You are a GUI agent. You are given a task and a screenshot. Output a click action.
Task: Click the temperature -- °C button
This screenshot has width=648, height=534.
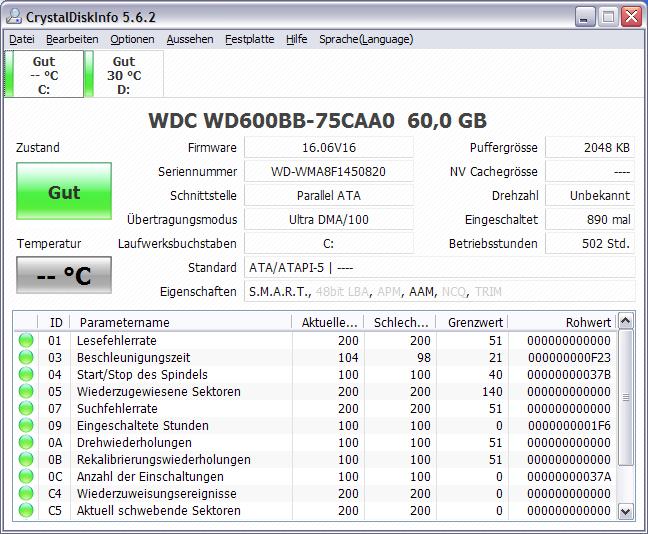tap(64, 275)
